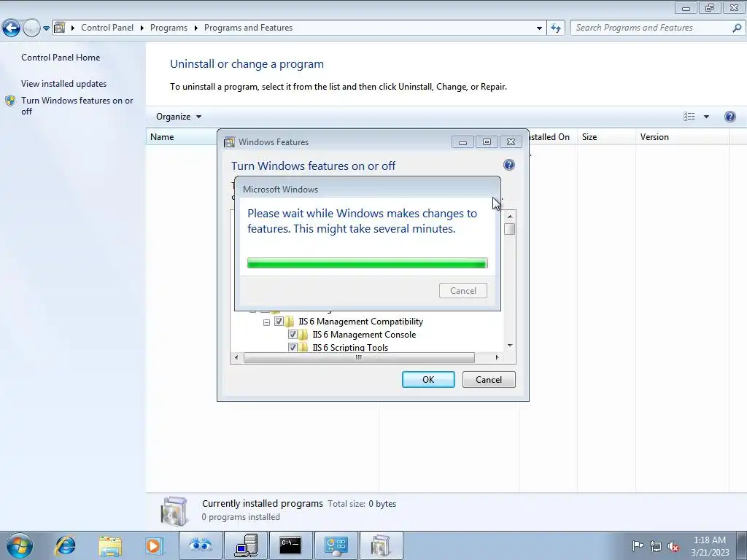Click Cancel at bottom of Windows Features
This screenshot has width=747, height=560.
[489, 379]
